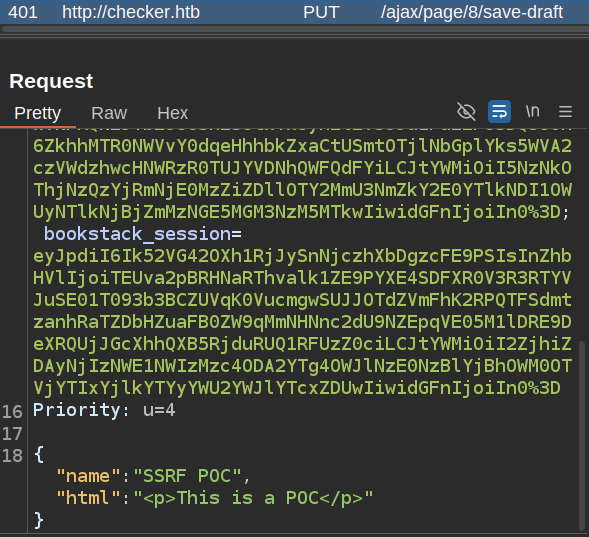Click the horizontal scrollbar under history table
Screen dimensions: 589x537
(x=294, y=29)
